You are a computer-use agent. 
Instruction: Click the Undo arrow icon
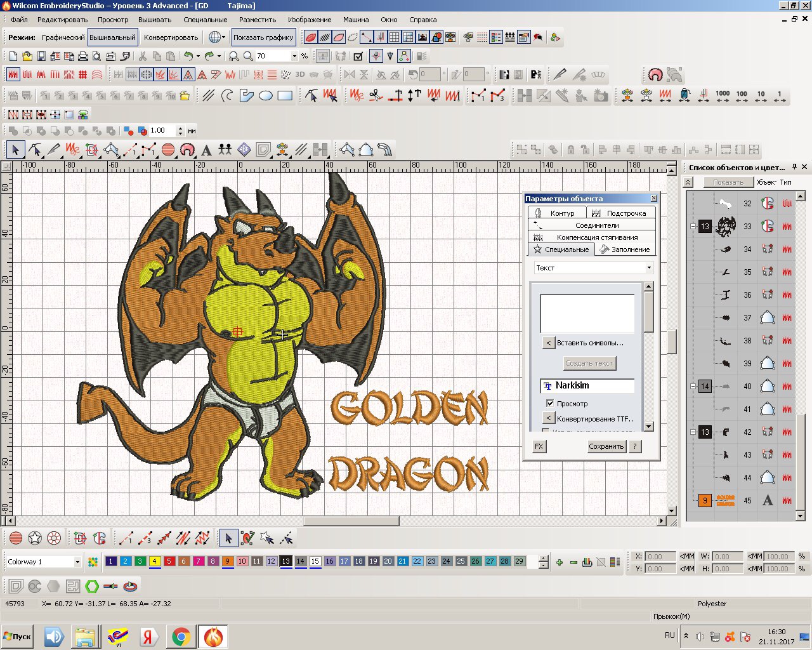click(188, 56)
